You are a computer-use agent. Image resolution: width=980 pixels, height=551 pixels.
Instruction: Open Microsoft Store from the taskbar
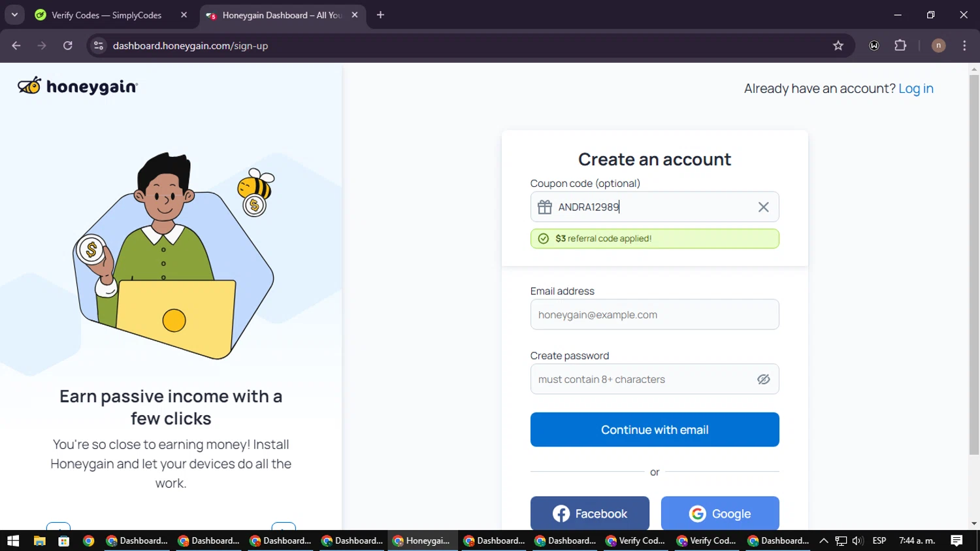tap(63, 541)
